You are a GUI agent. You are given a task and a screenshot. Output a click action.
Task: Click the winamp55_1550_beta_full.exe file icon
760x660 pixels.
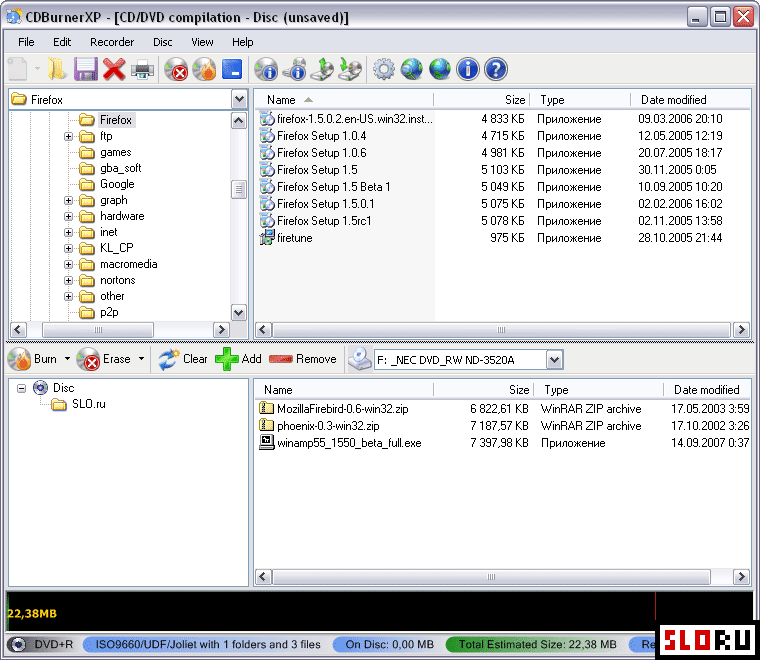(x=267, y=442)
